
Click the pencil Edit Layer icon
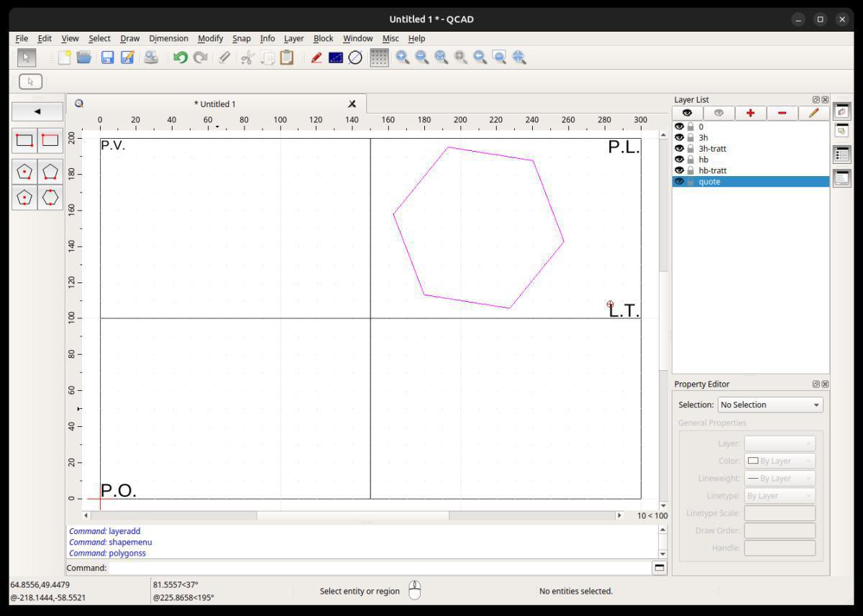tap(813, 113)
